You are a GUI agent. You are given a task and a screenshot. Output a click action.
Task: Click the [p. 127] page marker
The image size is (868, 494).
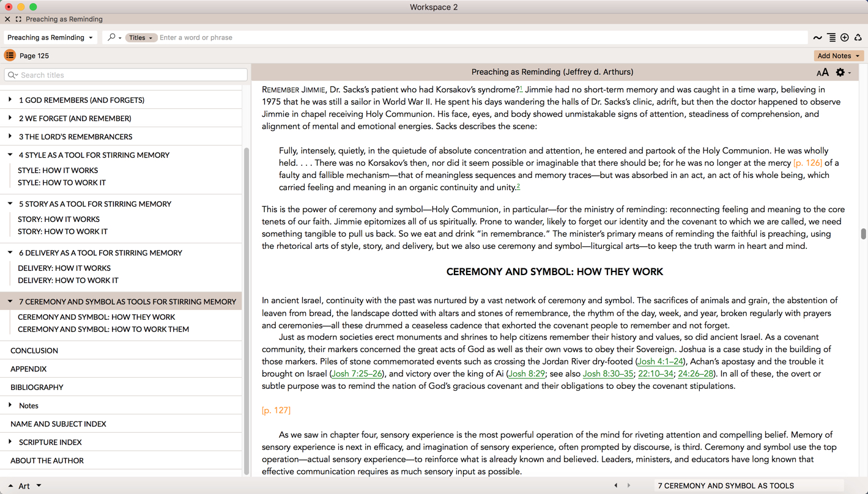(x=276, y=410)
